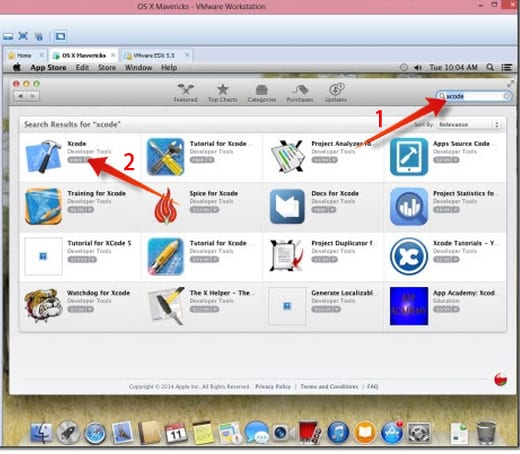Click the volume speaker icon in menu bar

click(x=418, y=68)
